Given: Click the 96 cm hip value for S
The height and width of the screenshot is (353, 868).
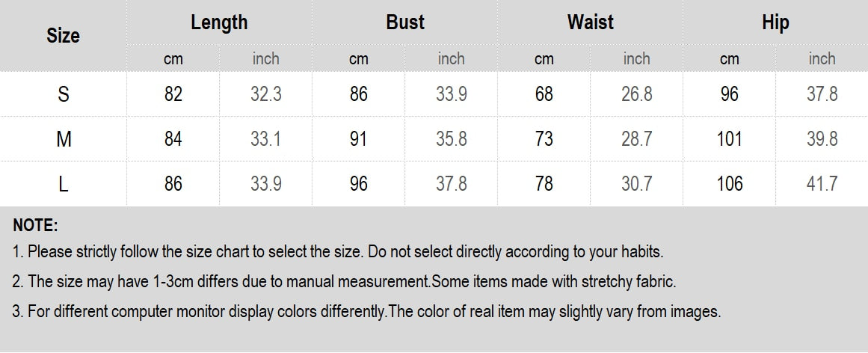Looking at the screenshot, I should tap(729, 94).
